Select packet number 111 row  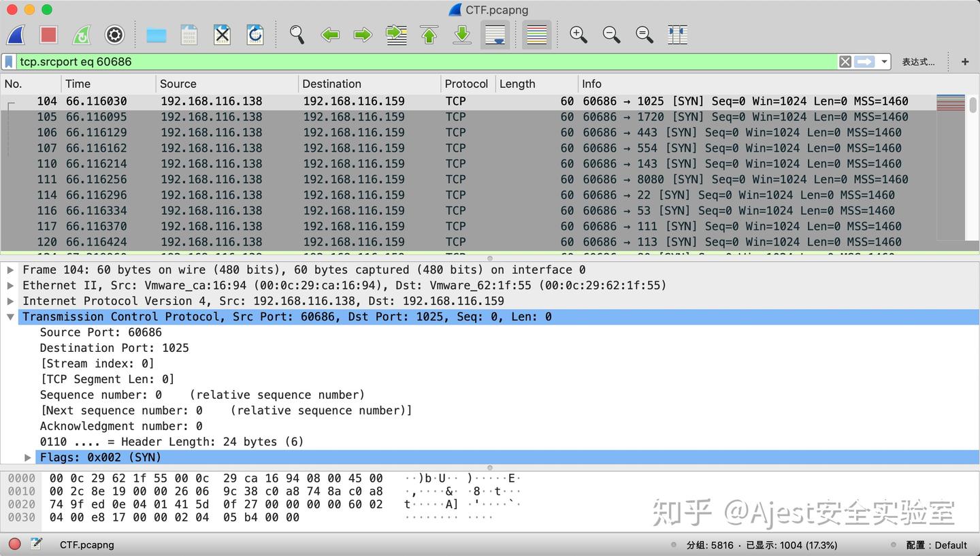pos(468,179)
